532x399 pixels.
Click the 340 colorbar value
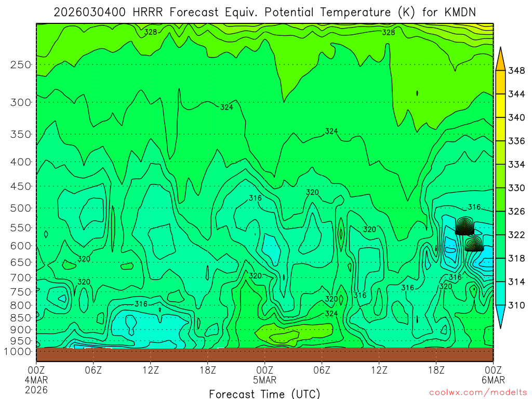click(516, 117)
